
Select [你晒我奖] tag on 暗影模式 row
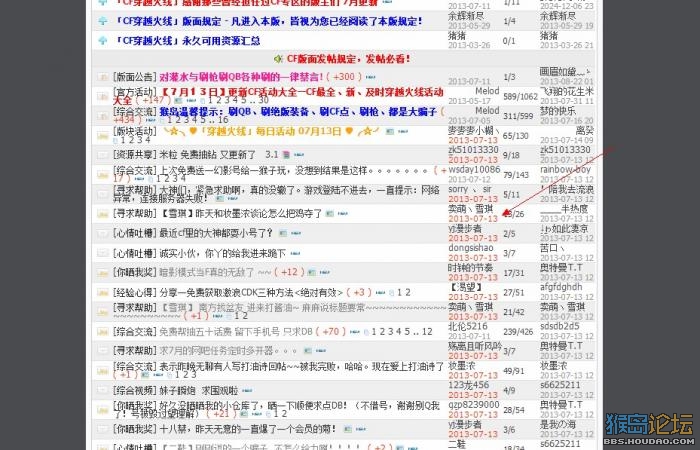135,271
